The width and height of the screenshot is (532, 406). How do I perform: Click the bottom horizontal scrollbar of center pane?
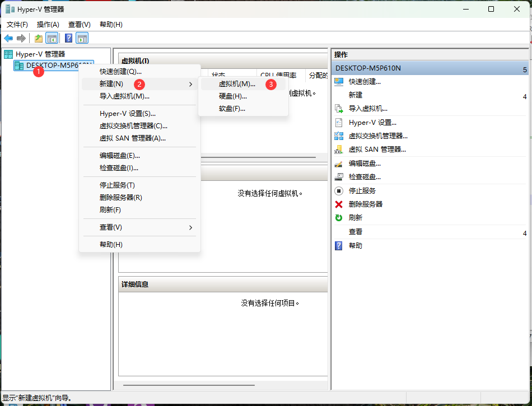pyautogui.click(x=189, y=385)
